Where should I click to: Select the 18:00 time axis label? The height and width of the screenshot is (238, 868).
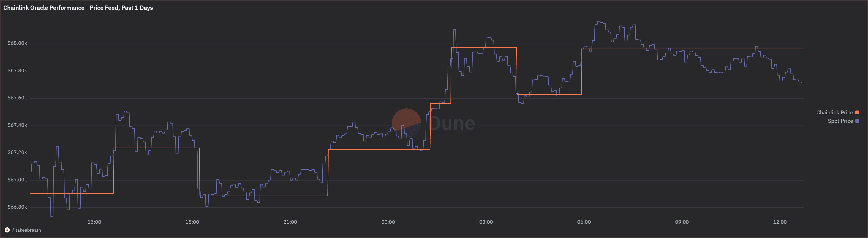click(x=192, y=222)
